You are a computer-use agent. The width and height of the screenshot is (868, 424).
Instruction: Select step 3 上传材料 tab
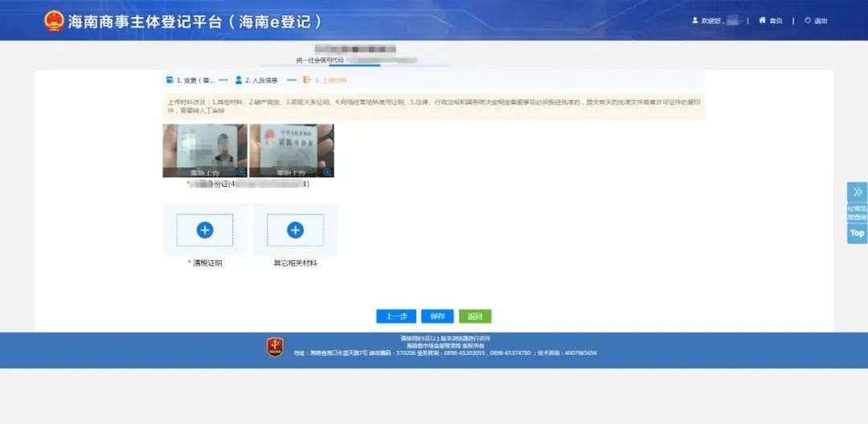coord(325,80)
